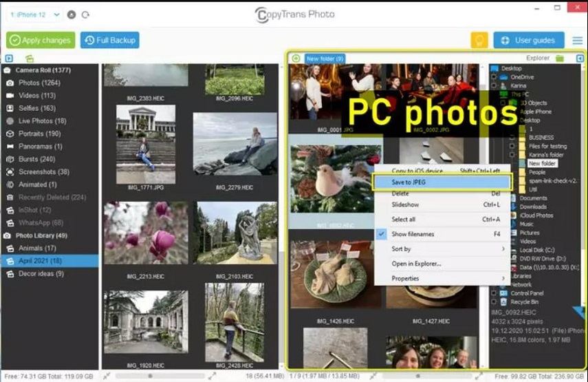The image size is (588, 382).
Task: Click the green Explorer folder icon
Action: tap(560, 59)
